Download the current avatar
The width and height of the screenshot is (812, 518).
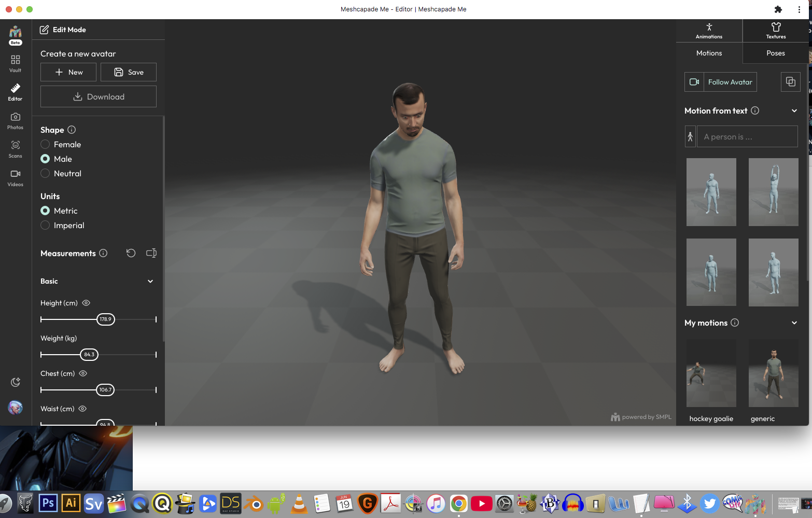98,96
